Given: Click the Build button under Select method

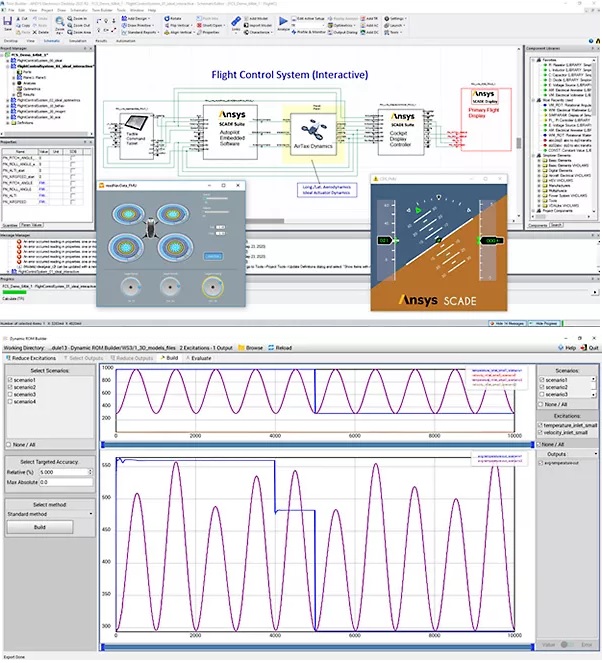Looking at the screenshot, I should (x=40, y=527).
